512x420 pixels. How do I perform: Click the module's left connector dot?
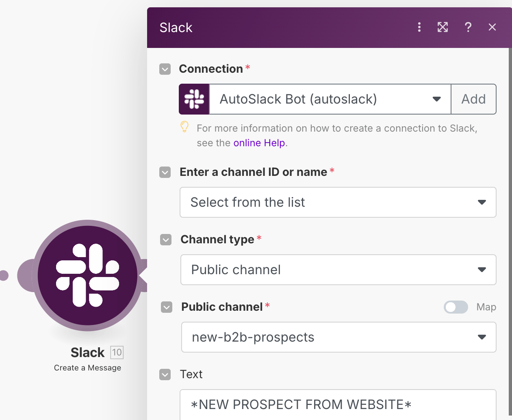pyautogui.click(x=4, y=275)
